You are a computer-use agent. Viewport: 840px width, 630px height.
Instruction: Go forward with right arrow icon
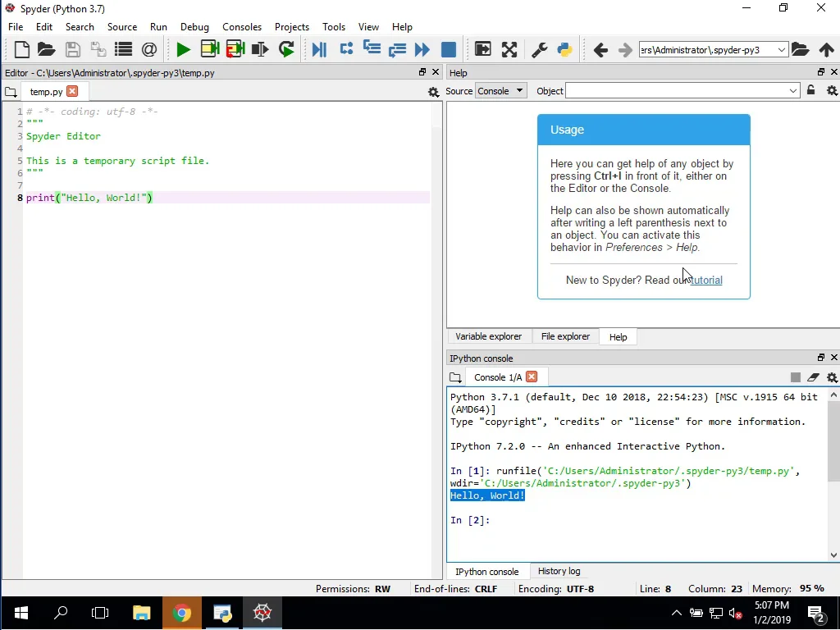pyautogui.click(x=625, y=50)
